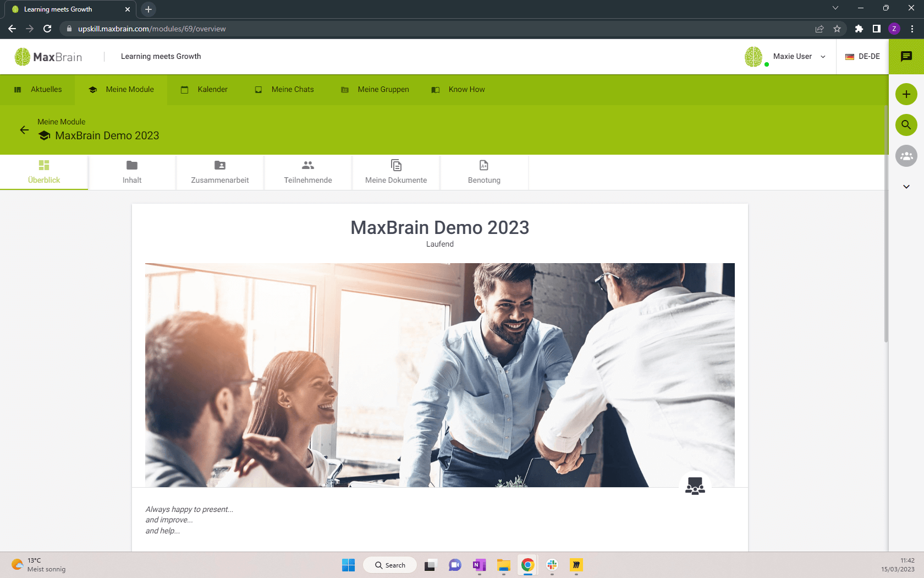Image resolution: width=924 pixels, height=578 pixels.
Task: Click the browser back arrow
Action: 12,29
